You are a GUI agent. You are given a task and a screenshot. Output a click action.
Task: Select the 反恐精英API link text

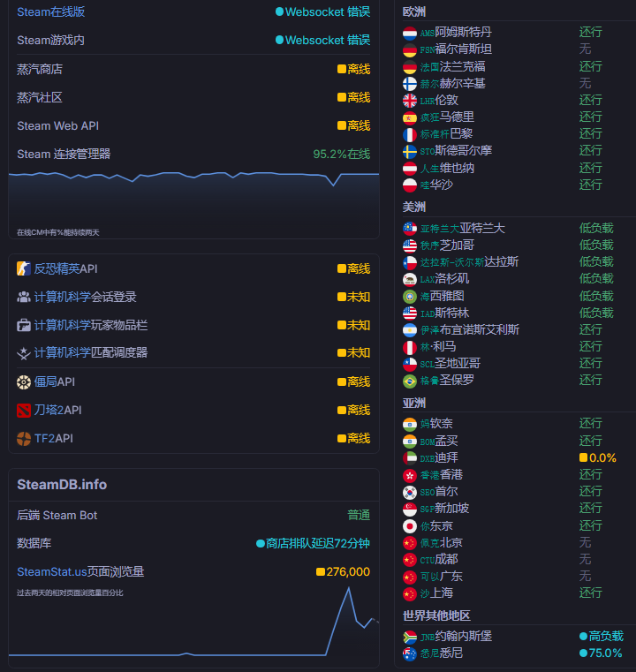click(65, 268)
